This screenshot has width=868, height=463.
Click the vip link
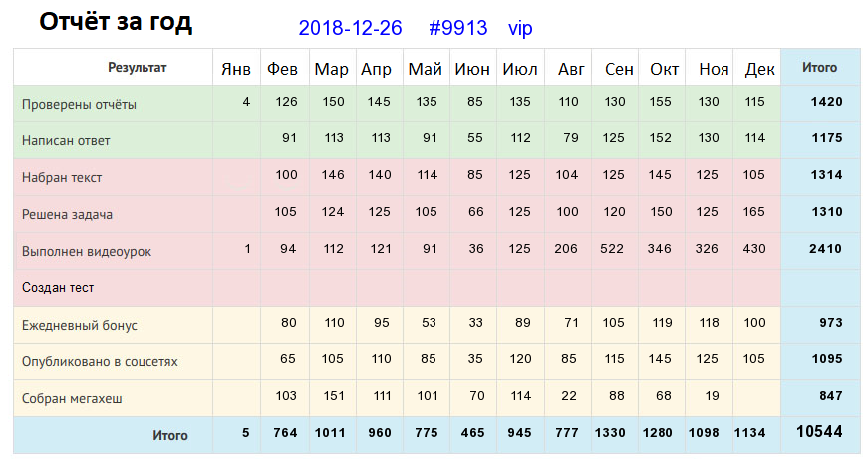pos(520,28)
